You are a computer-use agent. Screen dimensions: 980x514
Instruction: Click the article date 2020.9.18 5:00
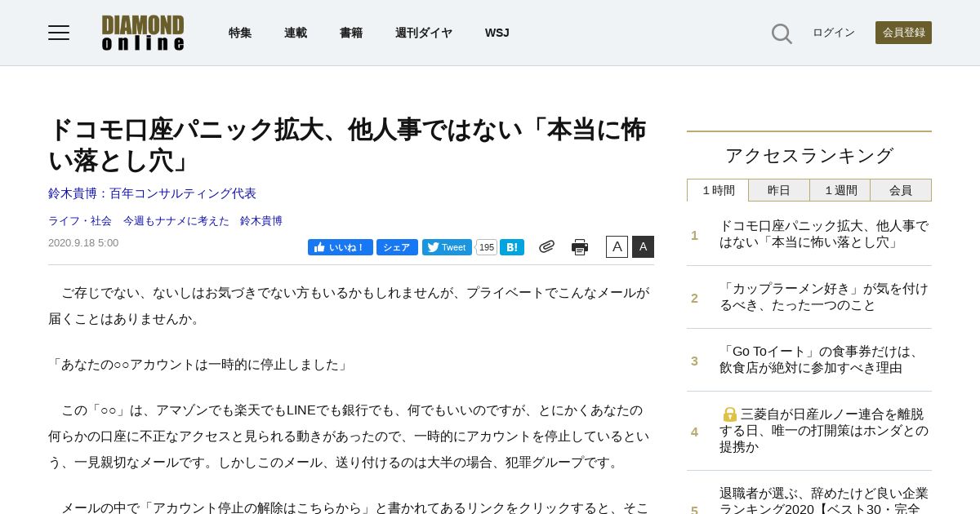pyautogui.click(x=83, y=242)
